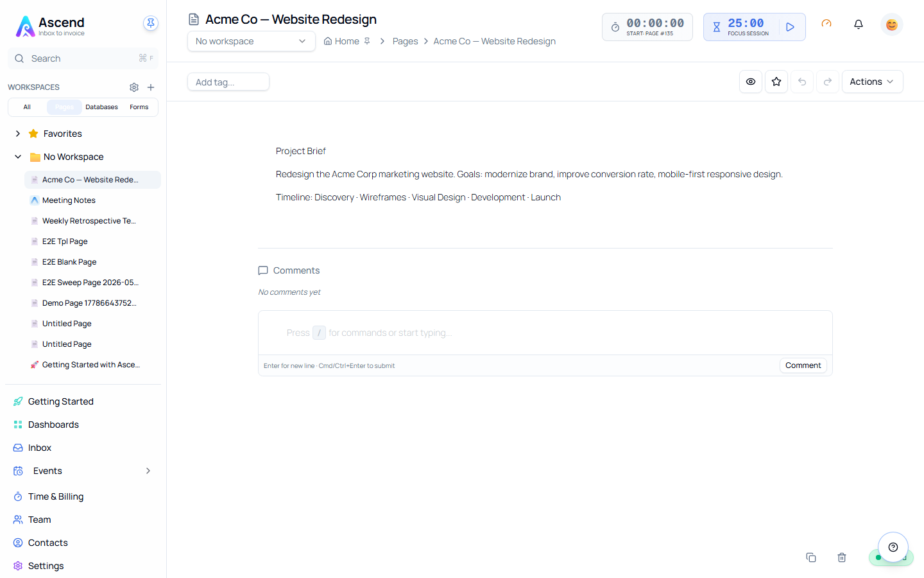The width and height of the screenshot is (924, 578).
Task: Click the focus session hourglass icon
Action: pyautogui.click(x=717, y=27)
